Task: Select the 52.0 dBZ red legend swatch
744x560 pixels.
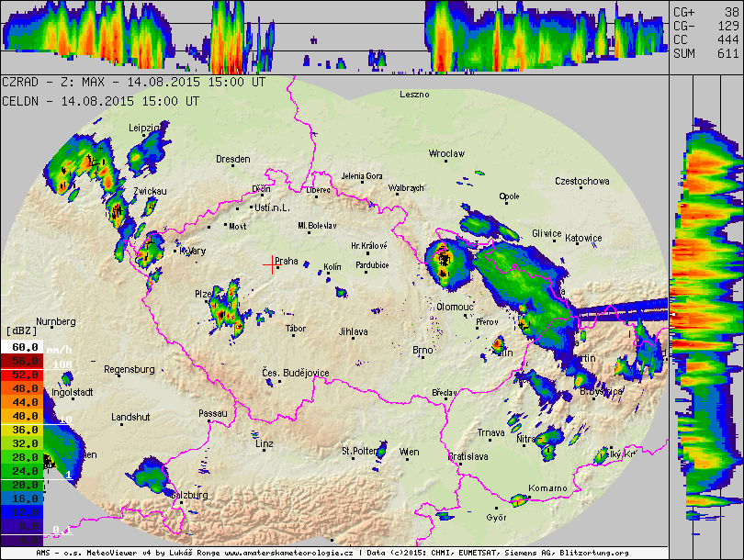Action: (22, 375)
